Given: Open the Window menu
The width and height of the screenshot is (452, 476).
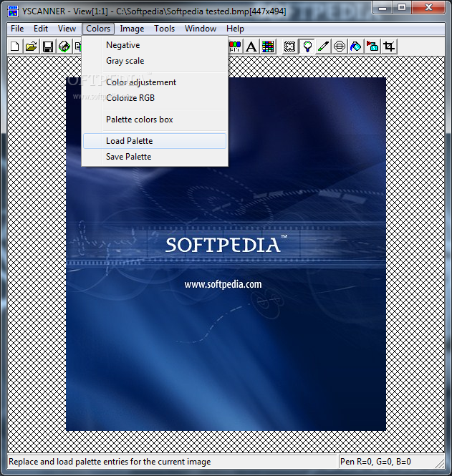Looking at the screenshot, I should pyautogui.click(x=201, y=29).
